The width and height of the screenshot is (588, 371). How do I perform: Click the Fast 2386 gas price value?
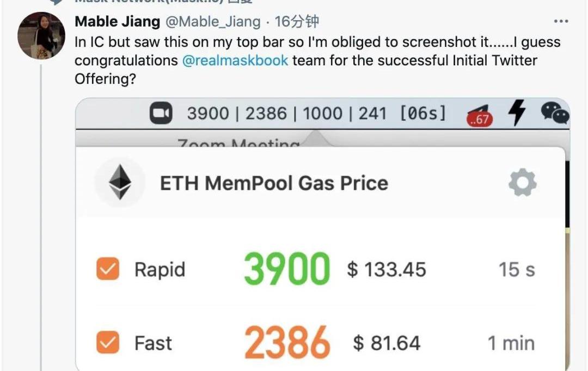[287, 343]
